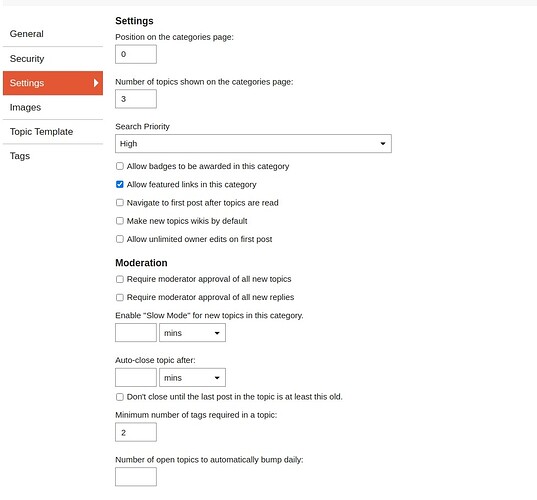Click the auto bump daily topics field
This screenshot has width=537, height=500.
point(136,477)
